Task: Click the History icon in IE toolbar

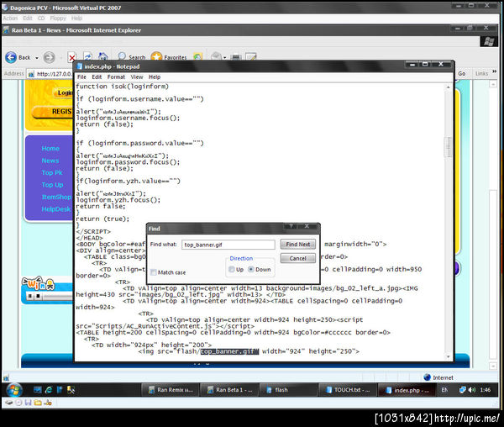Action: click(197, 57)
